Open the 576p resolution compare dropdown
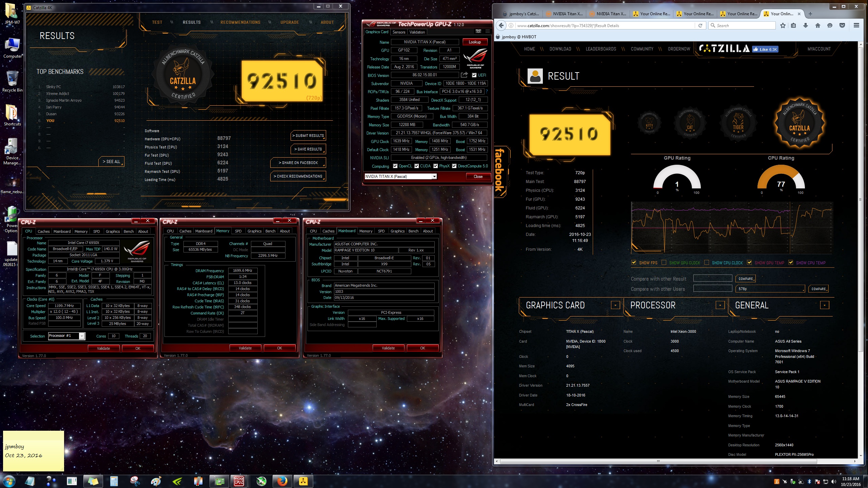868x488 pixels. 770,289
